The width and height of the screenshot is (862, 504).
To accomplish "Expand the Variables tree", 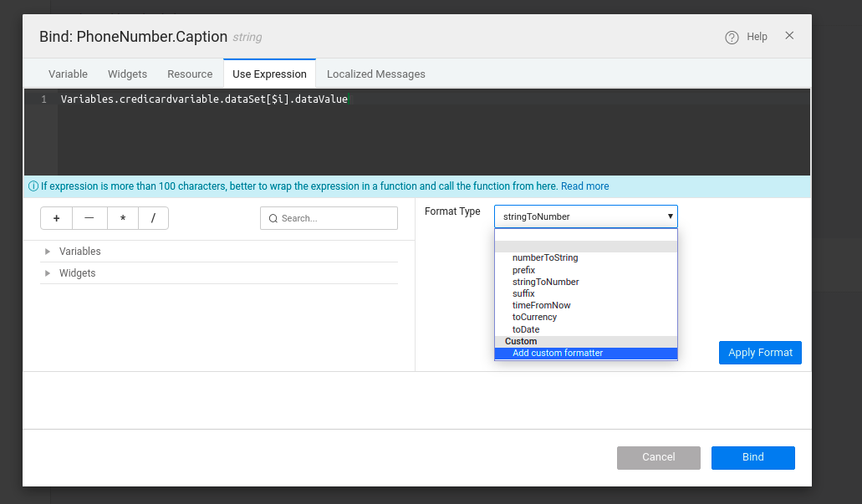I will pos(48,251).
